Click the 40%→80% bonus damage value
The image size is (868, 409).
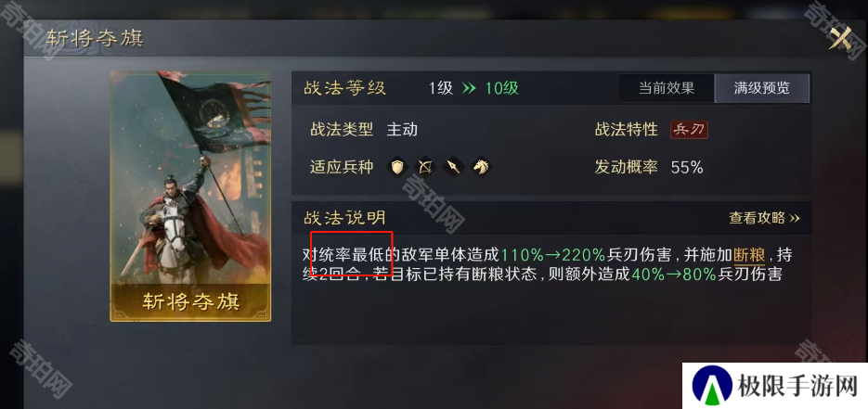[674, 275]
